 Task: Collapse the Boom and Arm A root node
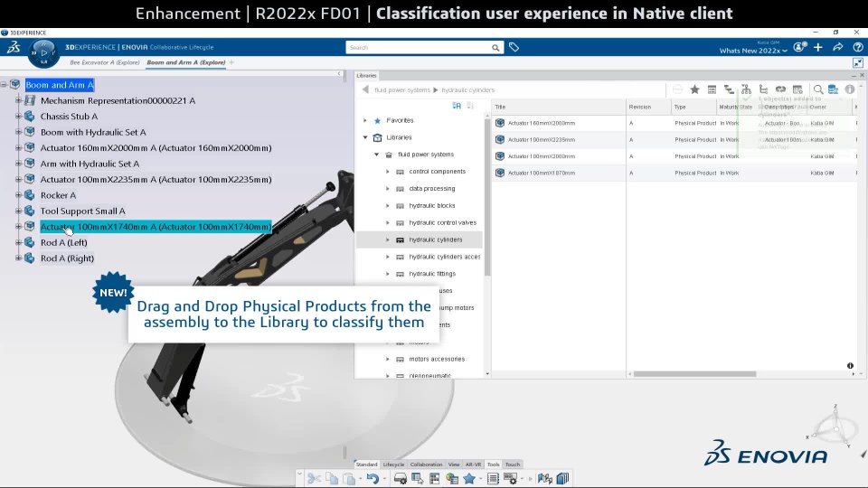point(4,85)
